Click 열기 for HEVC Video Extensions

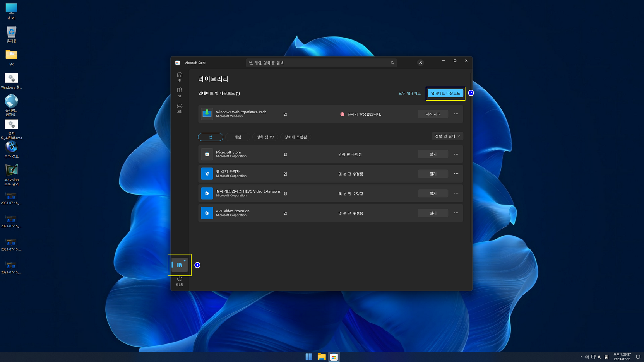[x=433, y=193]
